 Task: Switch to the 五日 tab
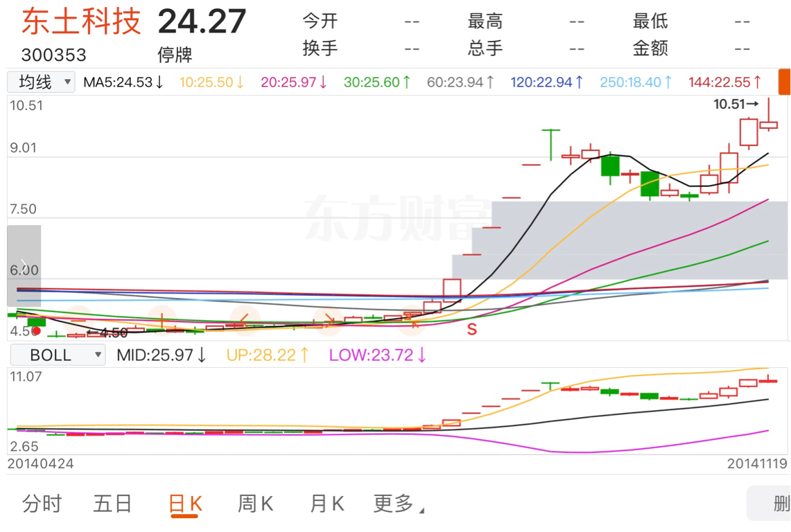[x=112, y=504]
